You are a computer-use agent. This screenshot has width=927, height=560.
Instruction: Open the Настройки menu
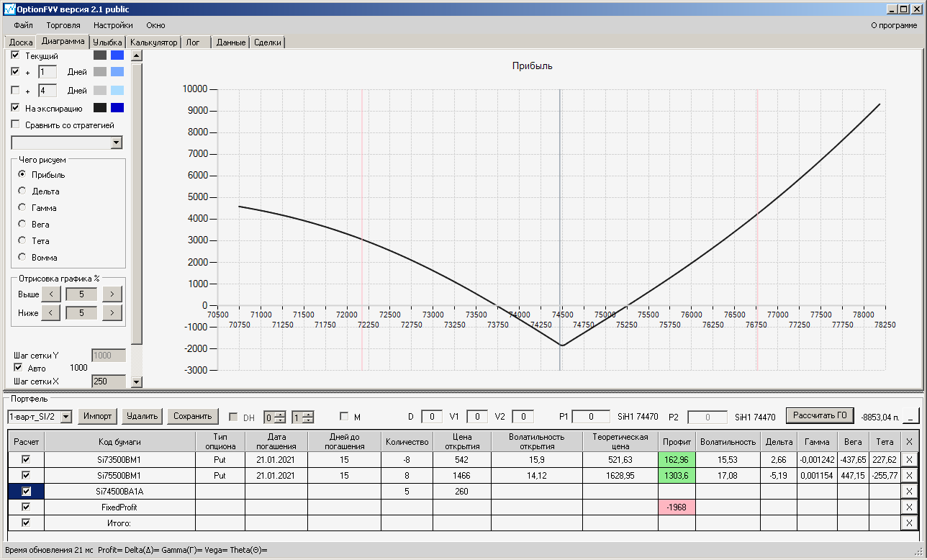pyautogui.click(x=113, y=25)
